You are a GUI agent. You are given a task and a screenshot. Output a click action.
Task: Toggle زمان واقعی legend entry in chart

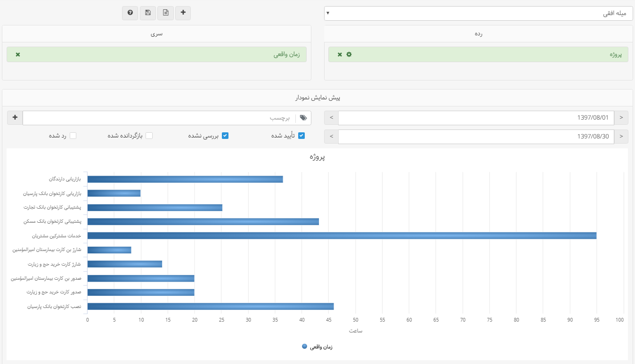(317, 347)
